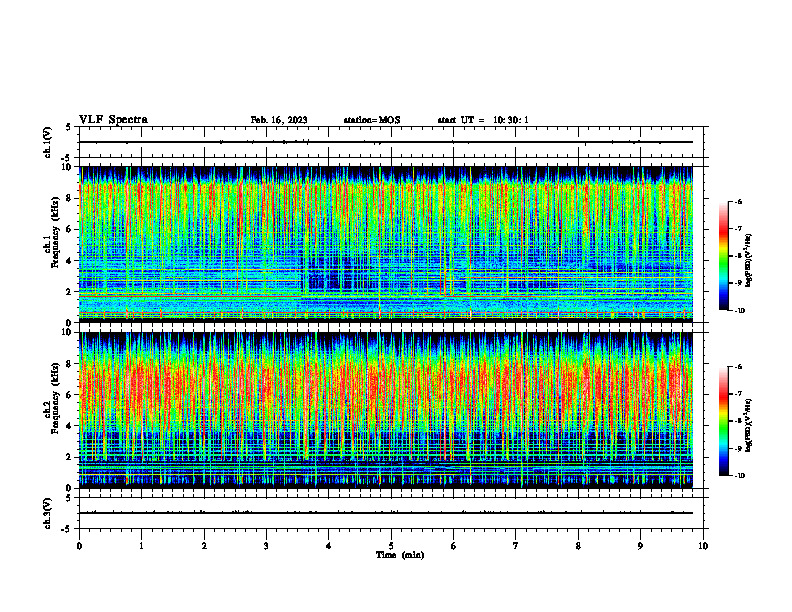Click the "ch.1(V)" axis label
Image resolution: width=792 pixels, height=612 pixels.
pyautogui.click(x=48, y=142)
